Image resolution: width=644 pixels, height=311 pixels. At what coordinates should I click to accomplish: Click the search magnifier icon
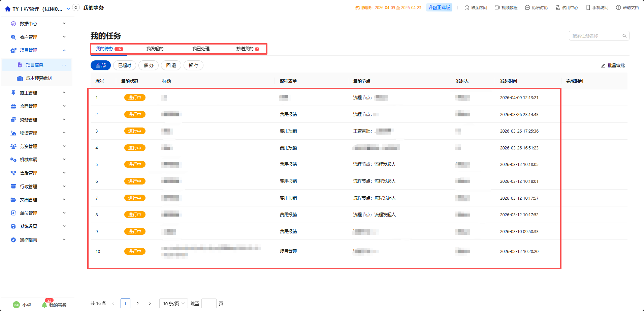[x=624, y=36]
